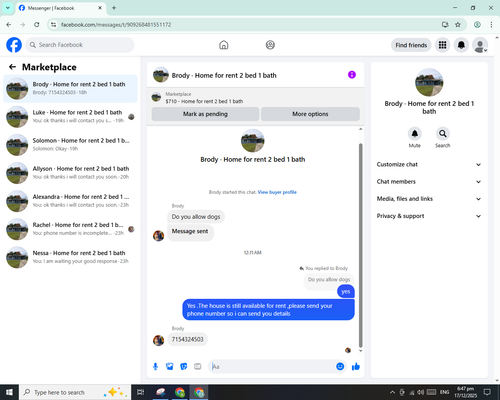The image size is (500, 400).
Task: Open Luke conversation in list
Action: point(70,117)
